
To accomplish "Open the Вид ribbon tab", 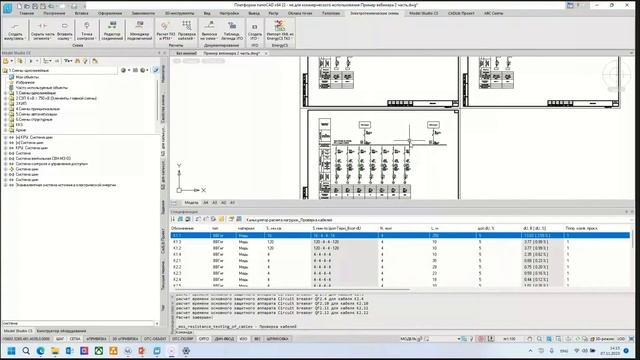I will (x=207, y=13).
